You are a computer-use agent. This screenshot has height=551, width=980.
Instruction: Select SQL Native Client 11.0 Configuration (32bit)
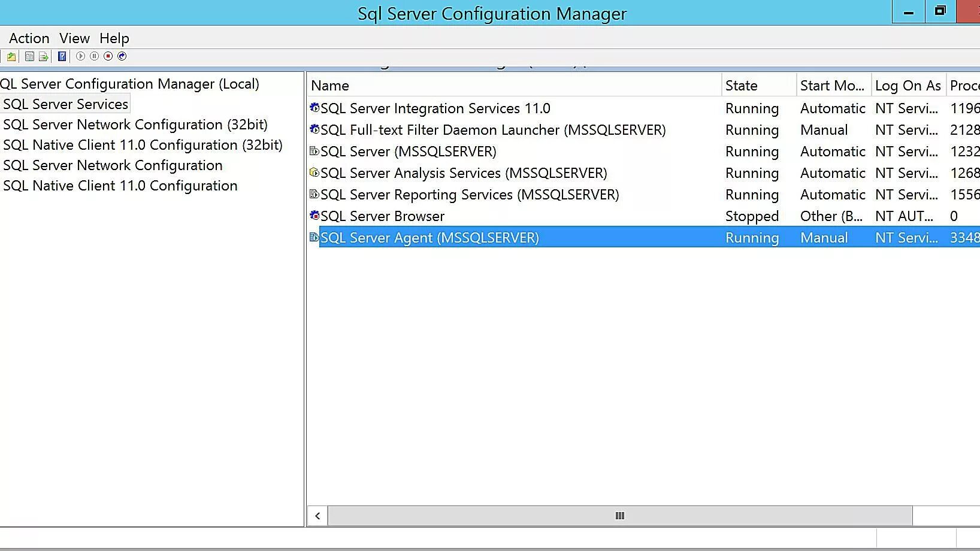click(143, 145)
